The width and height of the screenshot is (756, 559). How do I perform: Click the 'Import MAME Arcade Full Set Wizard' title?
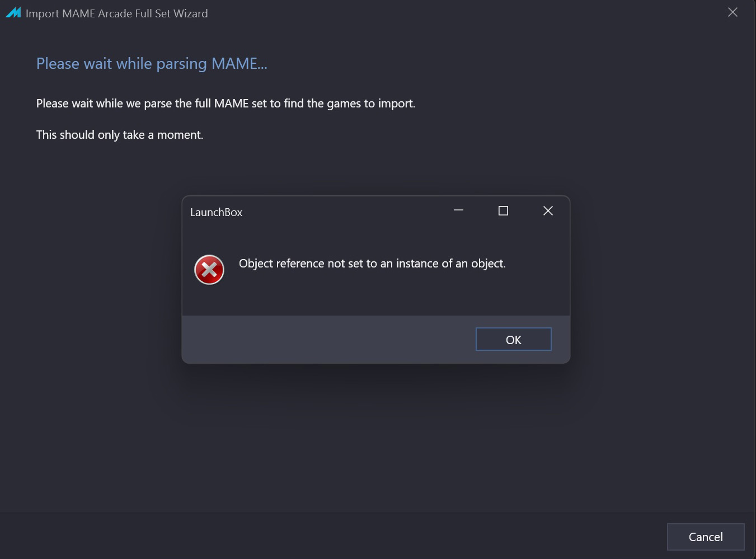tap(116, 13)
